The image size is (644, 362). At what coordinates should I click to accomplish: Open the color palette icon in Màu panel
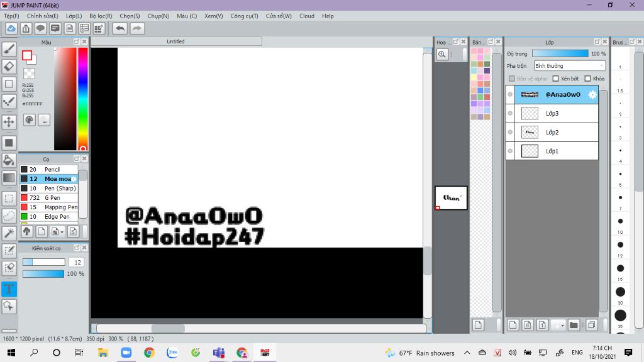(29, 120)
